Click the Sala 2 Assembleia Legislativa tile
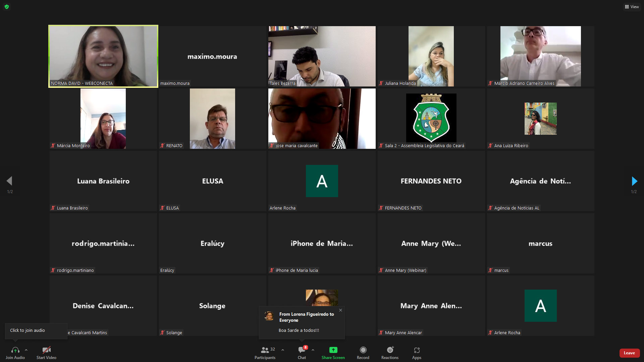The image size is (644, 362). (x=431, y=118)
